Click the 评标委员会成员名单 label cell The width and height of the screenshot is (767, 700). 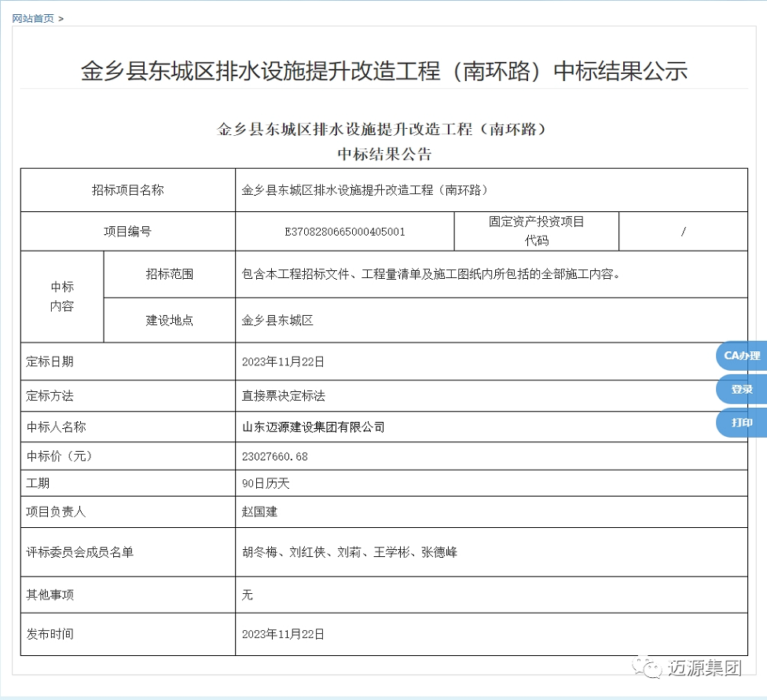127,552
